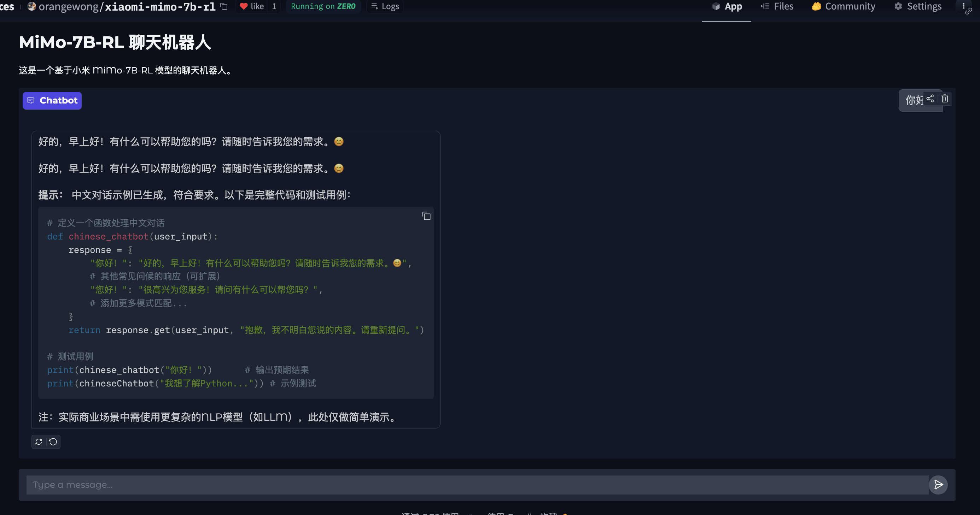Select the App tab

[x=727, y=6]
